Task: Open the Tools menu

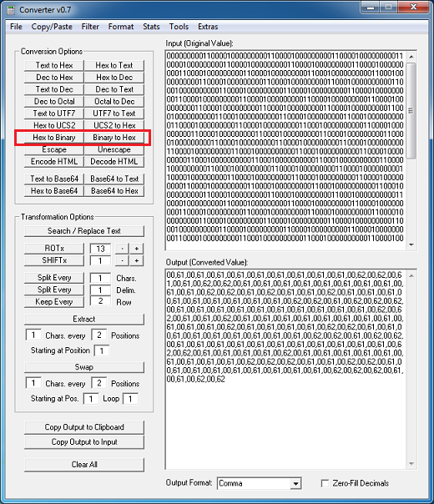Action: (179, 27)
